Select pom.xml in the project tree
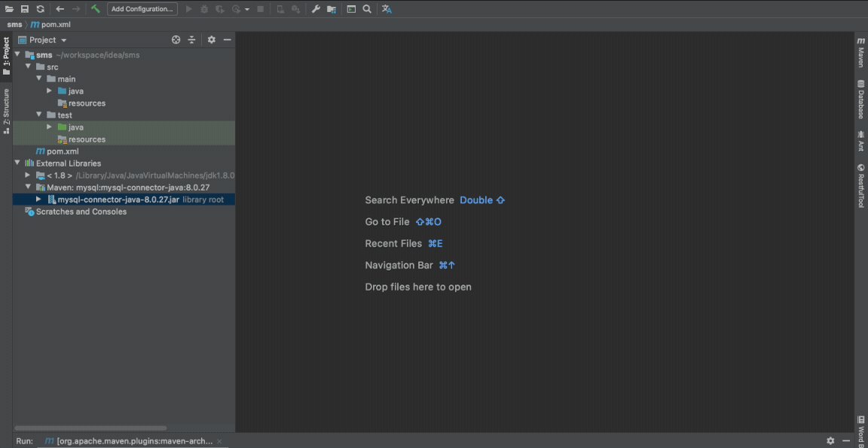868x448 pixels. pos(63,152)
